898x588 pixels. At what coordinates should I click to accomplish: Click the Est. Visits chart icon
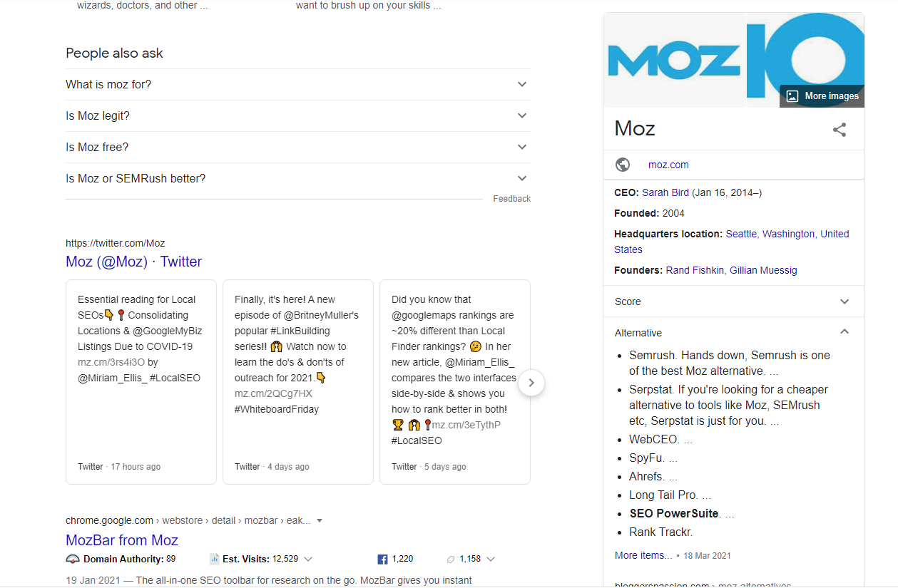(215, 559)
